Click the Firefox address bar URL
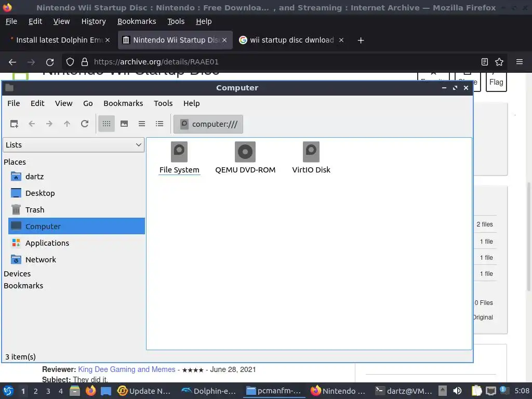The height and width of the screenshot is (399, 532). [156, 62]
